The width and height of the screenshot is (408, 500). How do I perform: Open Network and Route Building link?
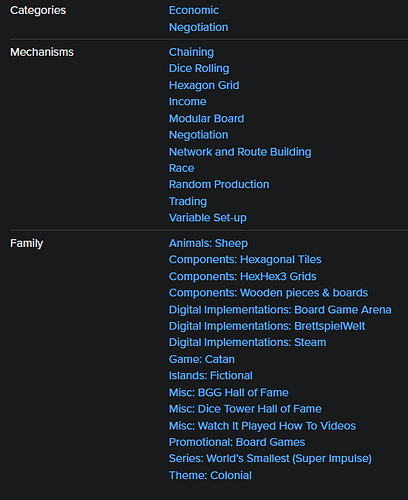point(240,152)
